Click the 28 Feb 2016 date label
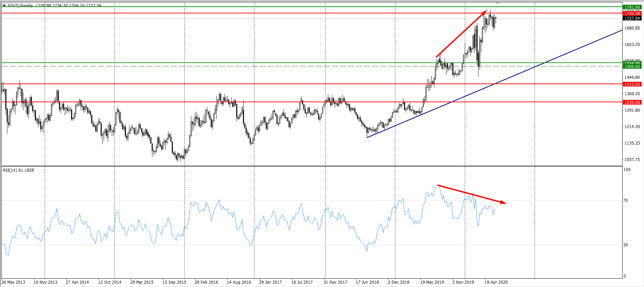This screenshot has width=644, height=287. click(x=206, y=282)
